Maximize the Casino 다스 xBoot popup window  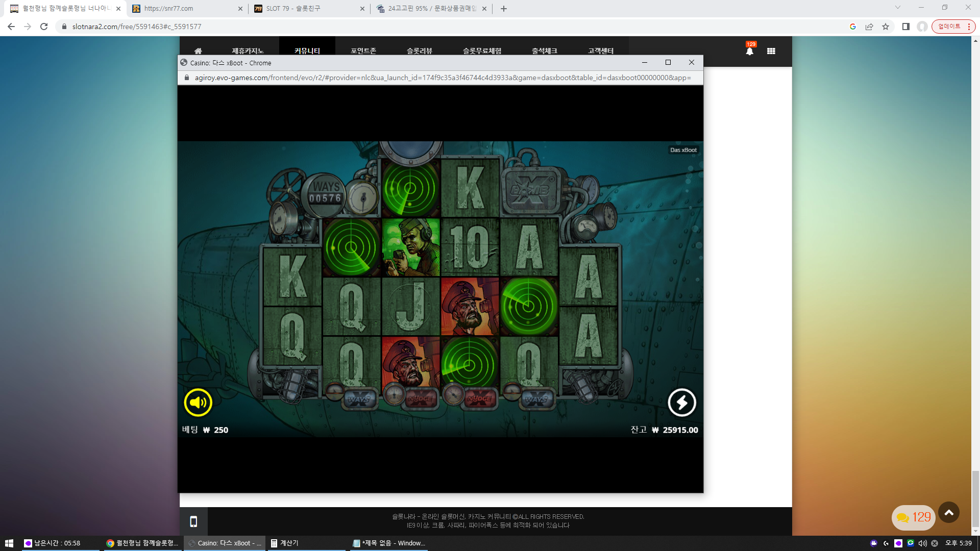click(668, 62)
